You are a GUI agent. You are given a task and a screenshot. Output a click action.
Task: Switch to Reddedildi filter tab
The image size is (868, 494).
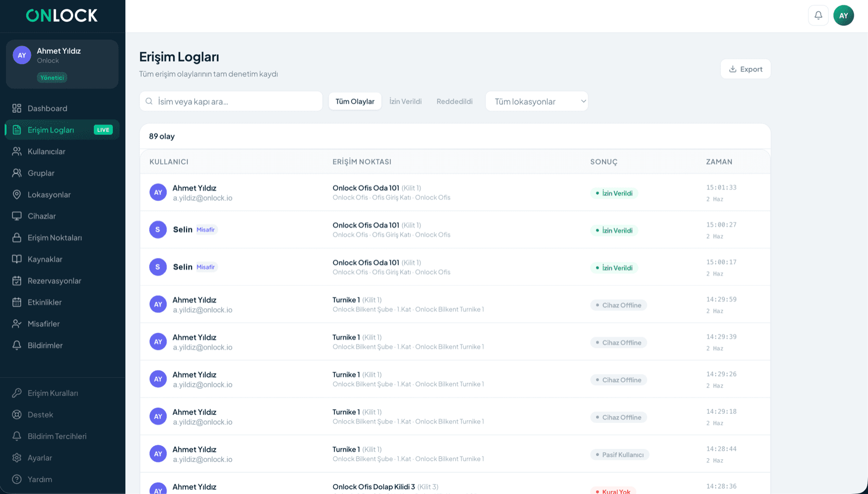[x=455, y=102]
